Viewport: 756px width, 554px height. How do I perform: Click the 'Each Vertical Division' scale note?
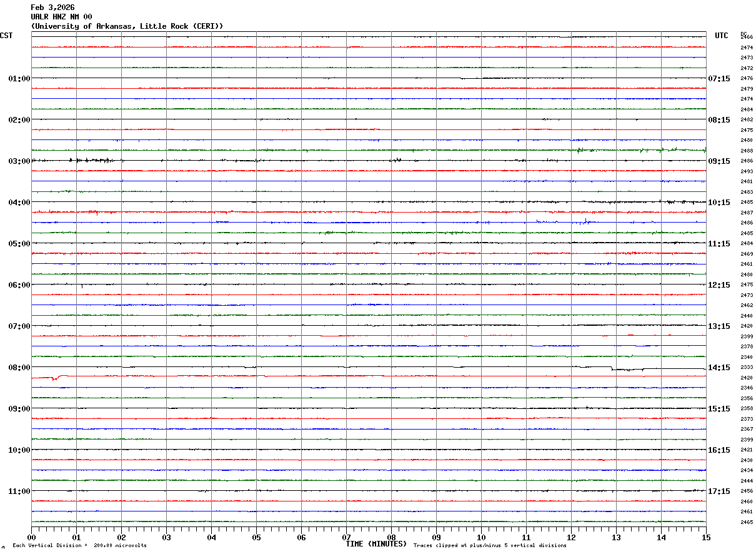(79, 546)
